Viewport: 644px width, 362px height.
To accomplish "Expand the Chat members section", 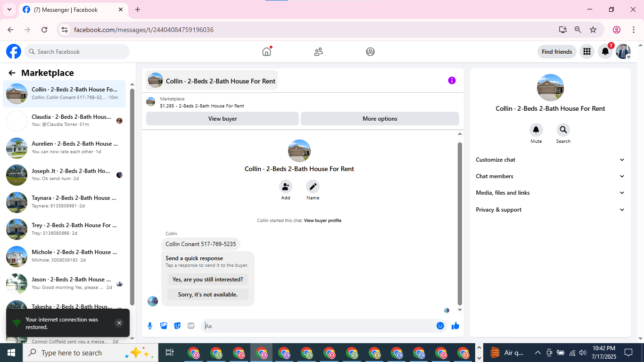I will click(550, 176).
